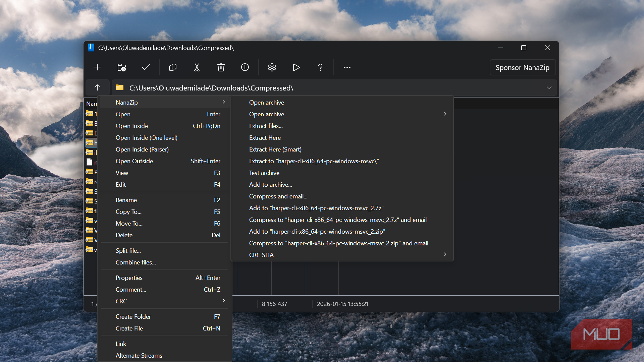Choose Open Inside (Parser) entry
The image size is (644, 362).
point(165,149)
